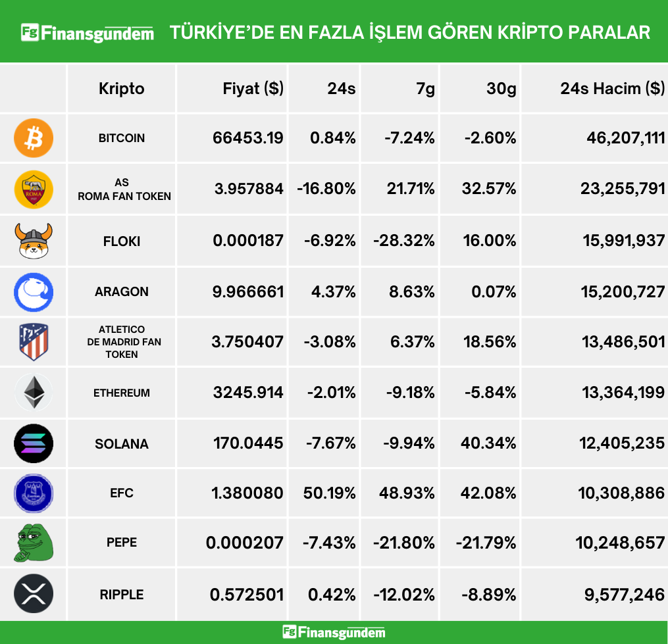
Task: Select the Pepe frog icon
Action: pos(34,543)
